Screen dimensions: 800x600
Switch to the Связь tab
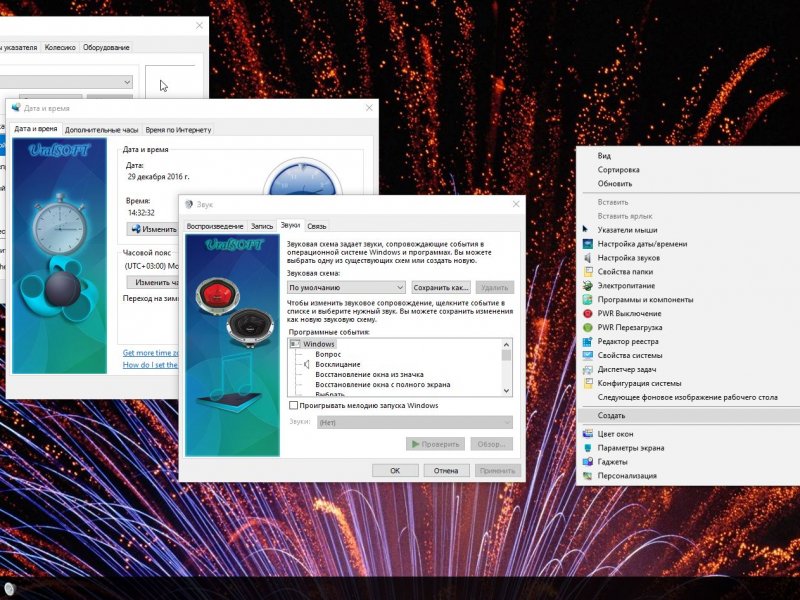[317, 226]
